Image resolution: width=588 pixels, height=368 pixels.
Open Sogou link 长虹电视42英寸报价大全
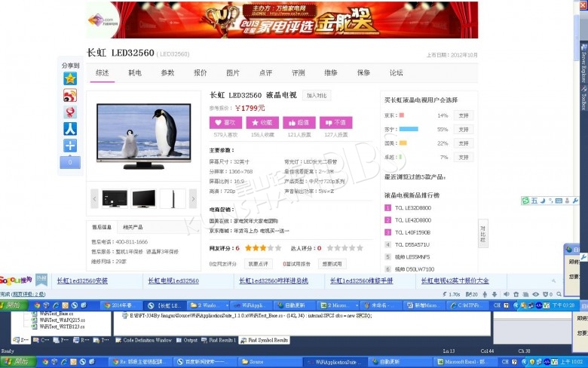[x=455, y=281]
